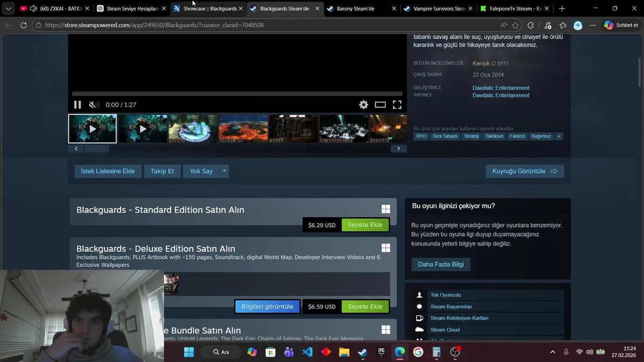
Task: Click the thumbnail strip scroll handle
Action: 97,148
